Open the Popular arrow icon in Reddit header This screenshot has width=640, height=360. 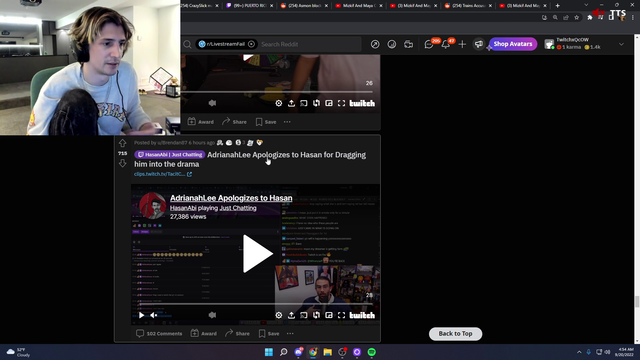coord(375,44)
